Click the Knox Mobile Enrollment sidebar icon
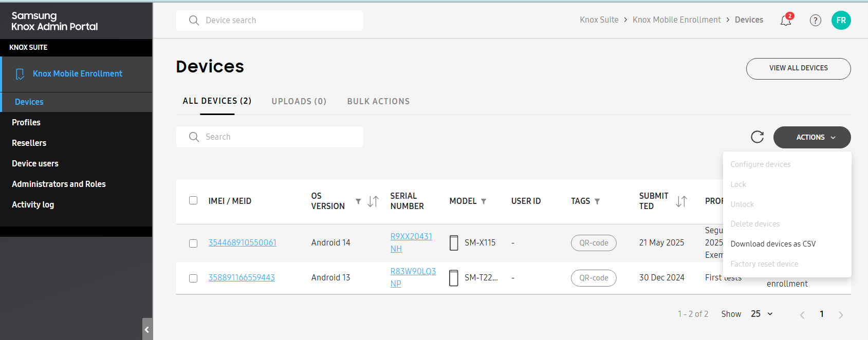Image resolution: width=868 pixels, height=340 pixels. (x=20, y=74)
